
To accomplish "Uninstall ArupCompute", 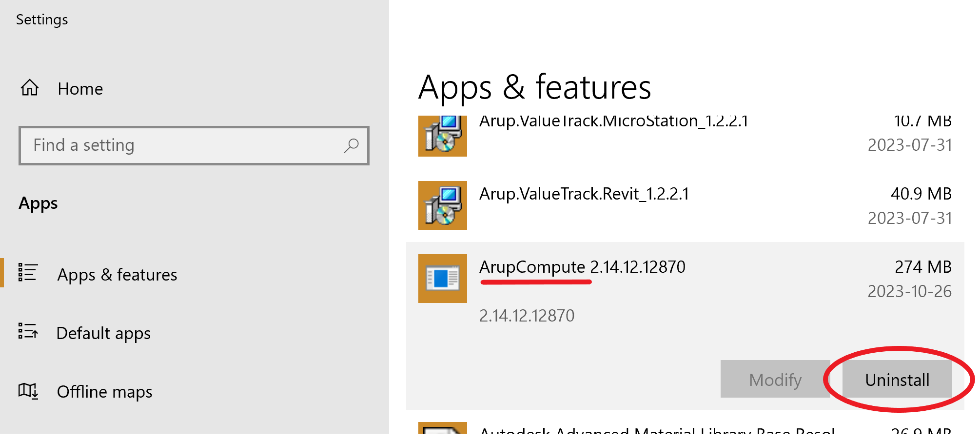I will coord(897,380).
